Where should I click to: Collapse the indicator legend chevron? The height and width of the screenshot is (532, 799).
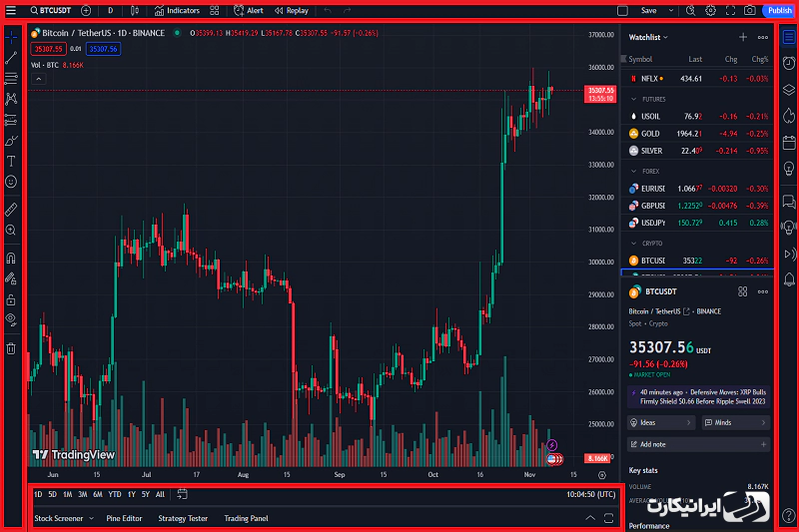pos(39,79)
